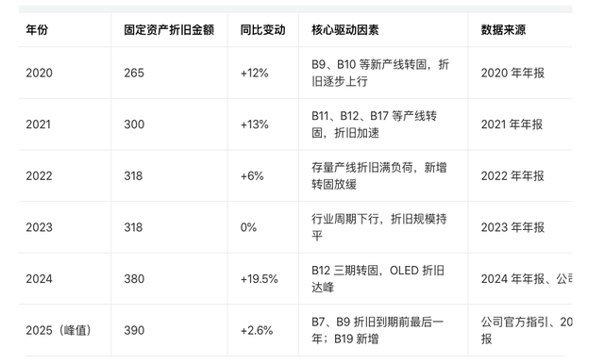Select the 固定资产折旧金额 column header
The image size is (604, 364).
coord(169,30)
